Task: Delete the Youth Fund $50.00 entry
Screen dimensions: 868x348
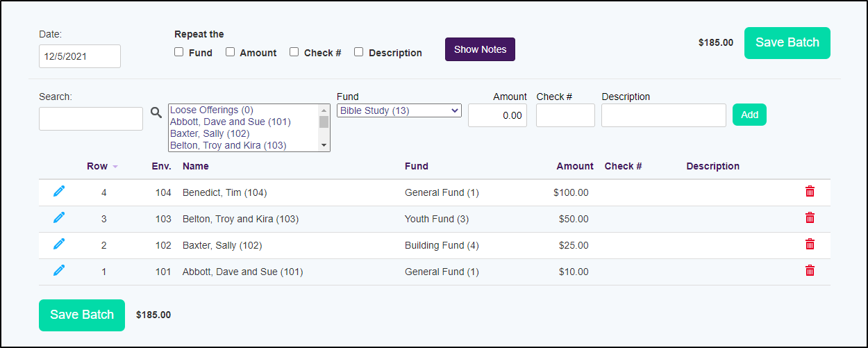Action: [810, 218]
